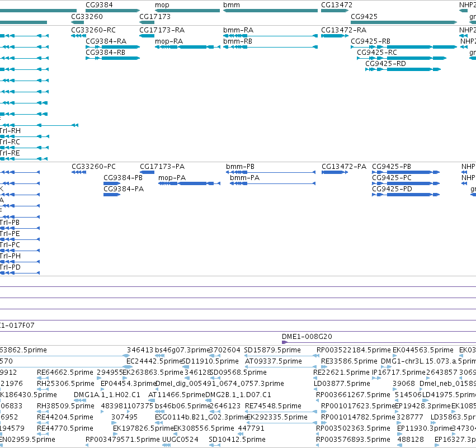Select the DME1-008G20 clone feature
This screenshot has height=448, width=476.
coord(379,342)
